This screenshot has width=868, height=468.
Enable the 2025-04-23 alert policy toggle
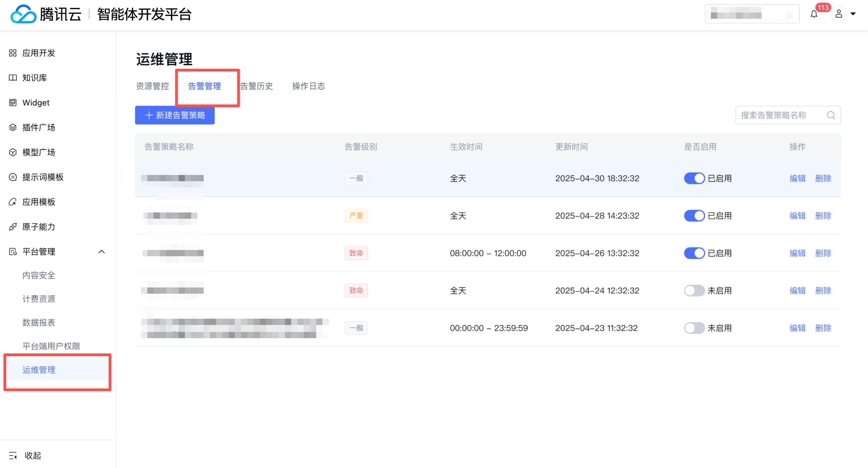point(694,328)
